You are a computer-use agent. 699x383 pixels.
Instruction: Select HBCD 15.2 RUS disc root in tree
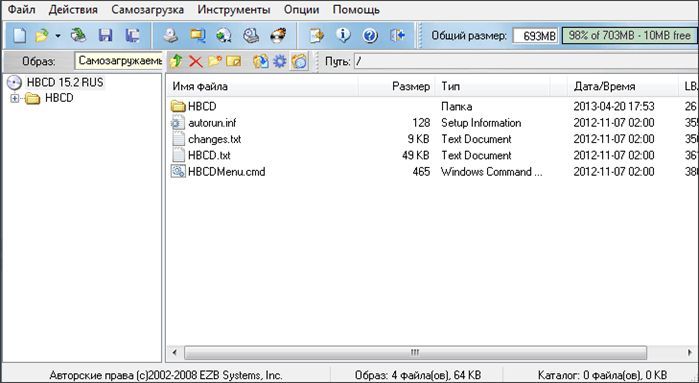(x=65, y=82)
